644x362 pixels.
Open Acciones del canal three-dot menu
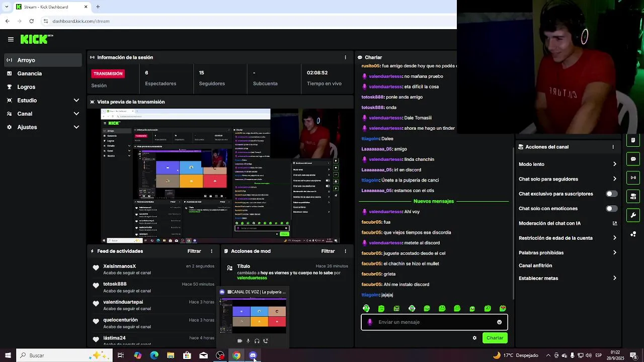(x=613, y=147)
